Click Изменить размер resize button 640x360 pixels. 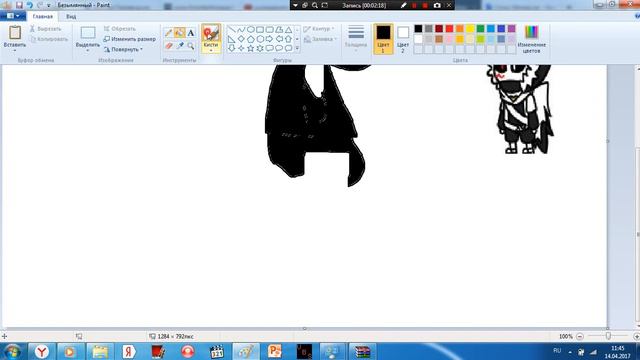[129, 39]
